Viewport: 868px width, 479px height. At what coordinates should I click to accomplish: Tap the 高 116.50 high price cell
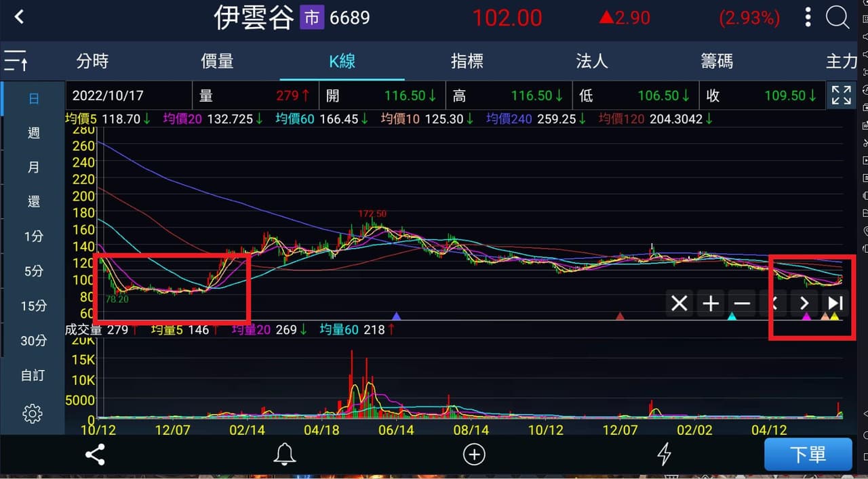(509, 96)
